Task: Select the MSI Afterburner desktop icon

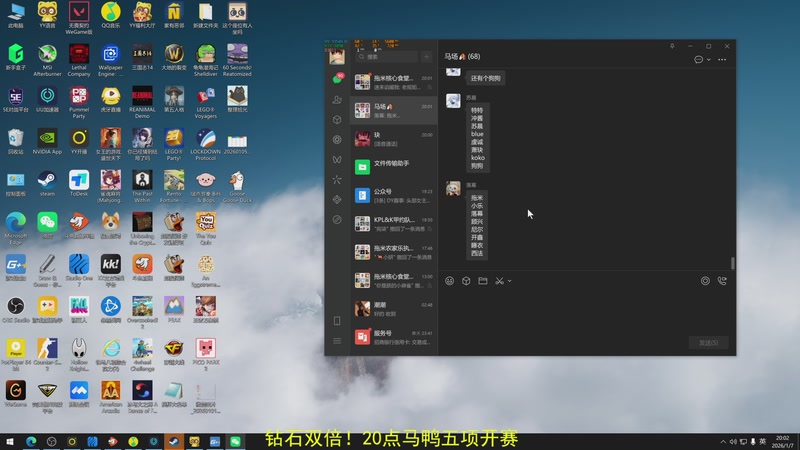Action: point(47,60)
